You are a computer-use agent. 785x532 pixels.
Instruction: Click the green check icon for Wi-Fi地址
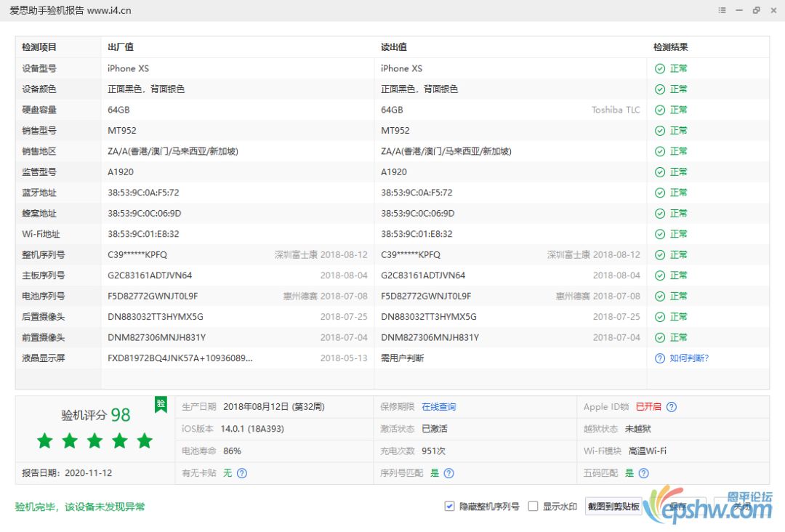pyautogui.click(x=660, y=234)
